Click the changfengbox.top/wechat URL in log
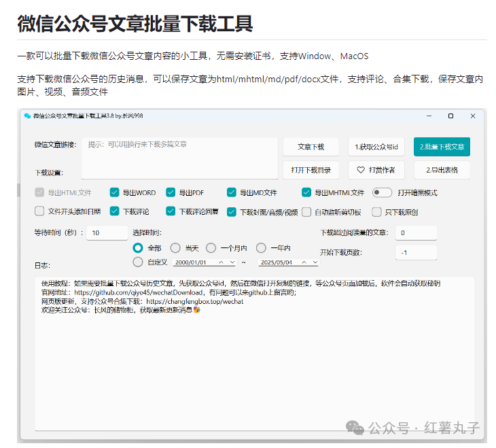 coord(195,301)
